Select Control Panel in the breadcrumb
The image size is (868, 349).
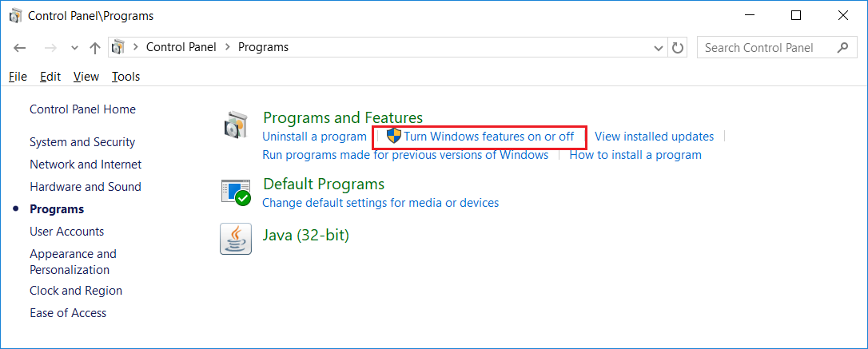(181, 48)
